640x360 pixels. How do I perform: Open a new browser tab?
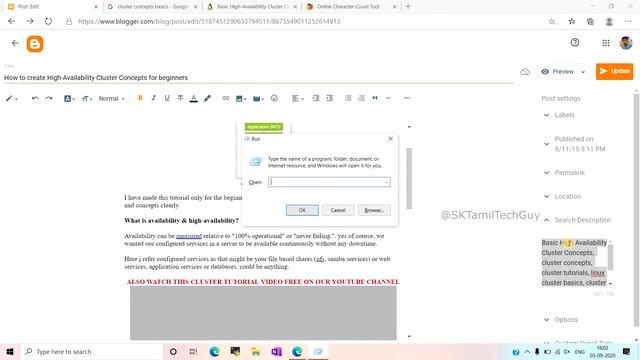[x=408, y=7]
